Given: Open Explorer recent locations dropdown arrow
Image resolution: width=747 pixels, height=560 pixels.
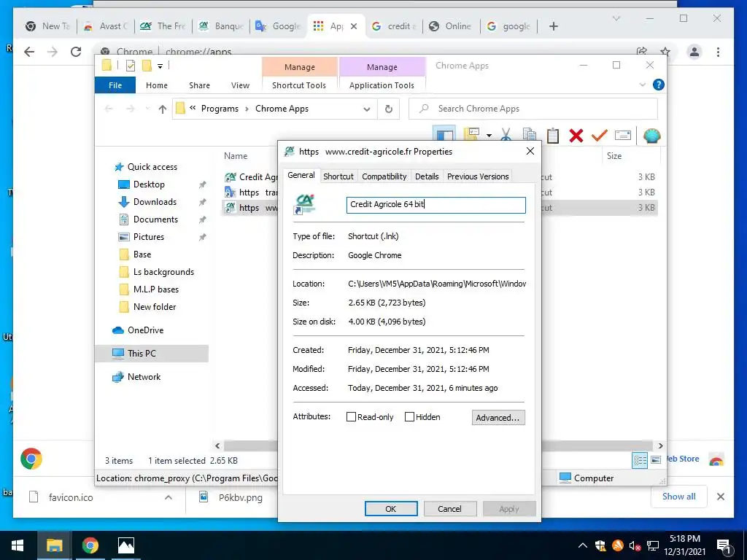Looking at the screenshot, I should (147, 109).
